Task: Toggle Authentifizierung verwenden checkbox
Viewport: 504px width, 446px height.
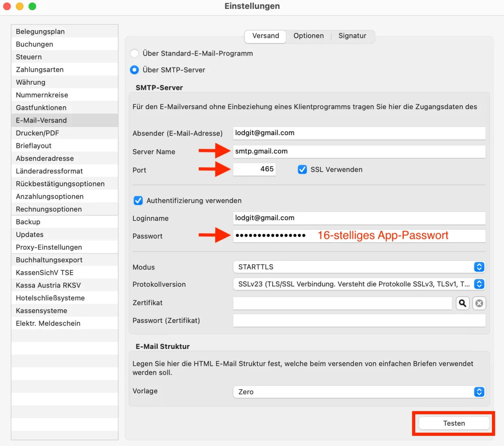Action: click(138, 201)
